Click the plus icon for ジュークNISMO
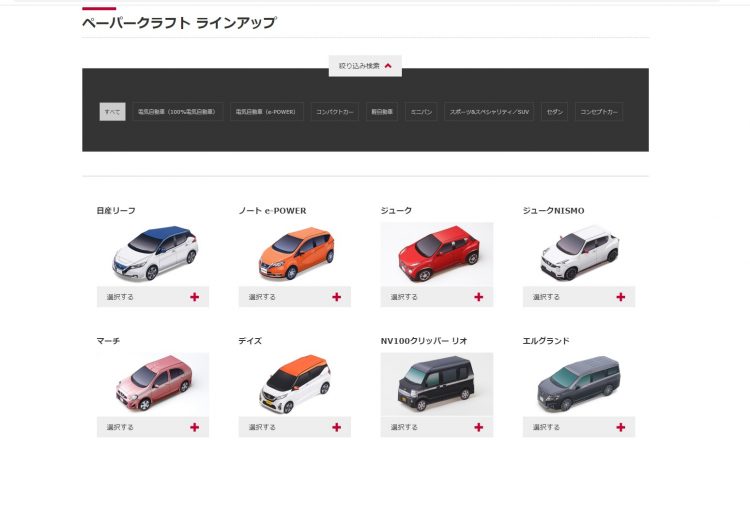This screenshot has width=750, height=511. click(621, 297)
